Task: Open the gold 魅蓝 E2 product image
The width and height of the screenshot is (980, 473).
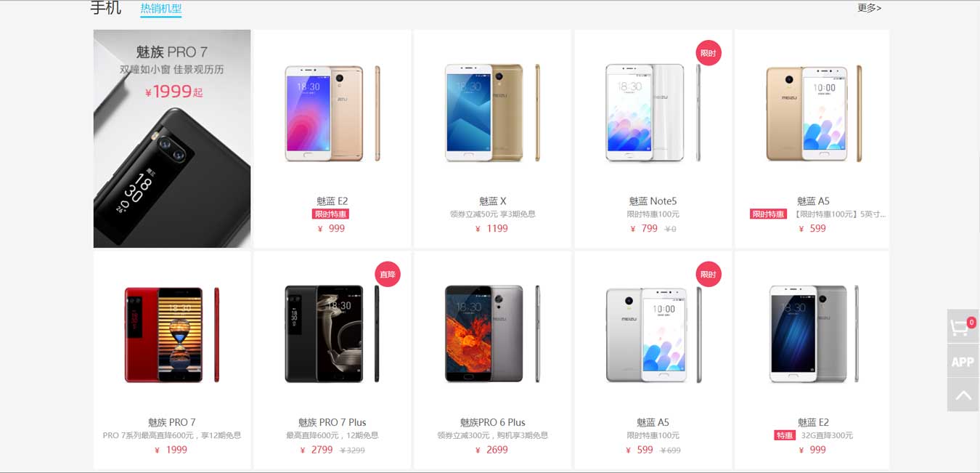Action: pyautogui.click(x=332, y=113)
